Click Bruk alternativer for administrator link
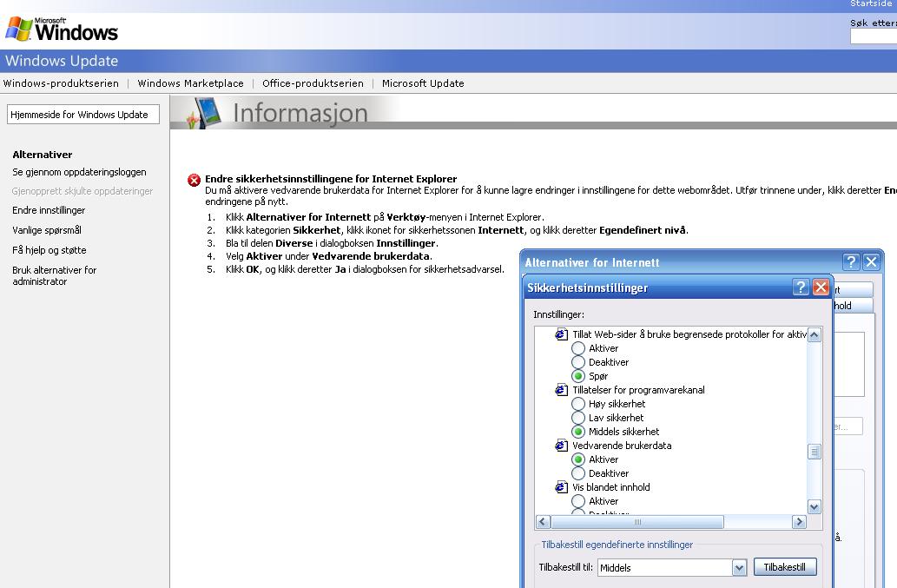This screenshot has height=588, width=897. pos(55,275)
